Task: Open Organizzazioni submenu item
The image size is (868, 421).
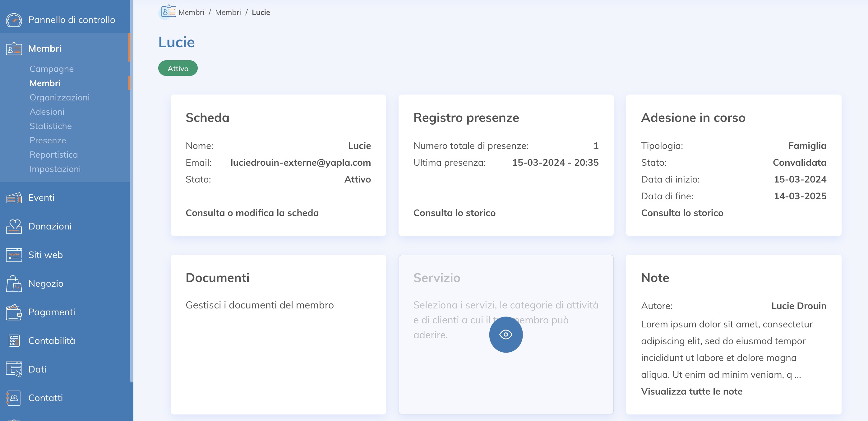Action: [60, 97]
